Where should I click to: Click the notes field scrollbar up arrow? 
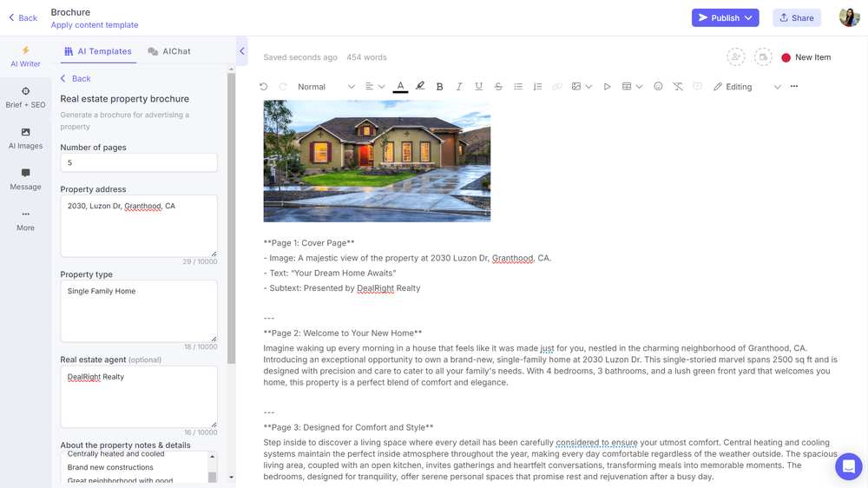coord(212,457)
